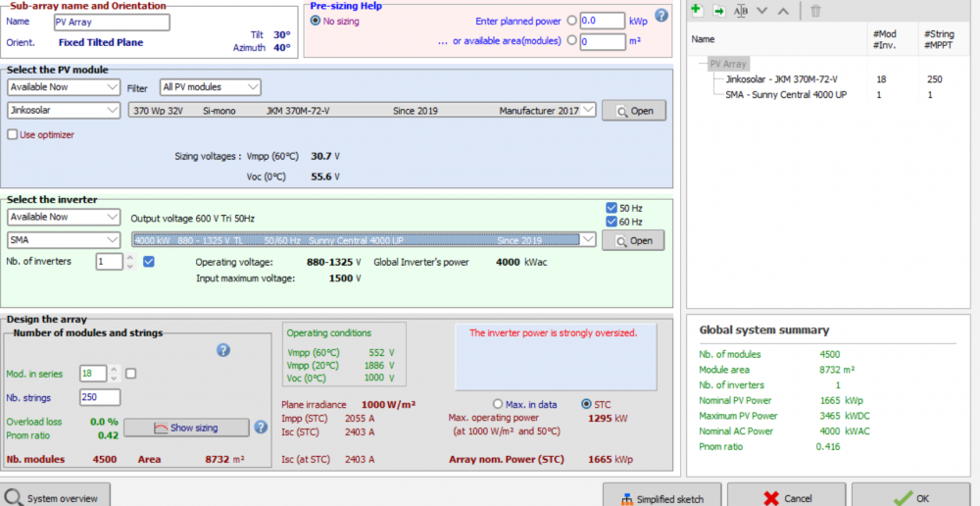Screen dimensions: 980x506
Task: Click help icon beside the Show sizing button
Action: 261,427
